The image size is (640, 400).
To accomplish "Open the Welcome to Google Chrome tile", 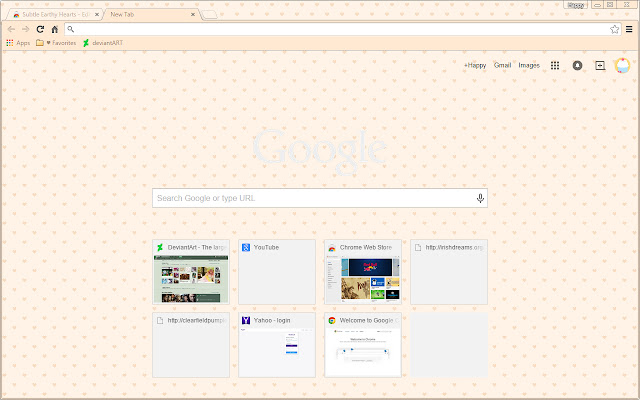I will (x=363, y=345).
